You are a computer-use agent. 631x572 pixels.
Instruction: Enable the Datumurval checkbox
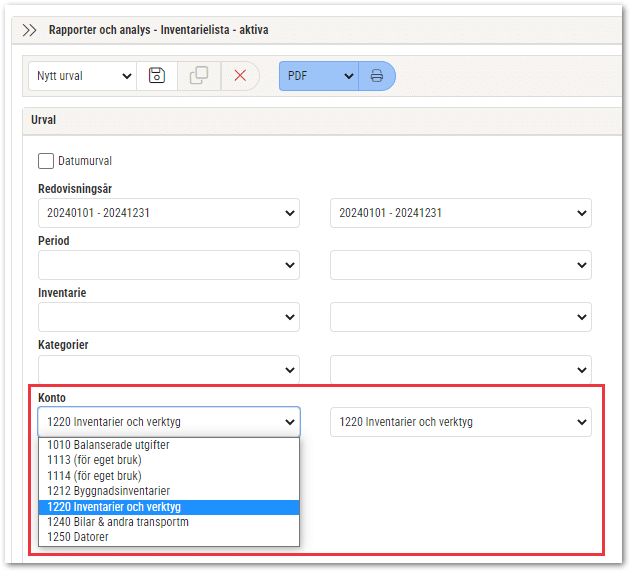[x=46, y=161]
